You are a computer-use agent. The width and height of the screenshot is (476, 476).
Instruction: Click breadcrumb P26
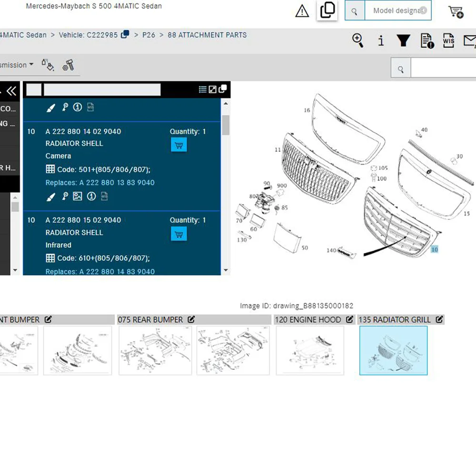tap(149, 35)
